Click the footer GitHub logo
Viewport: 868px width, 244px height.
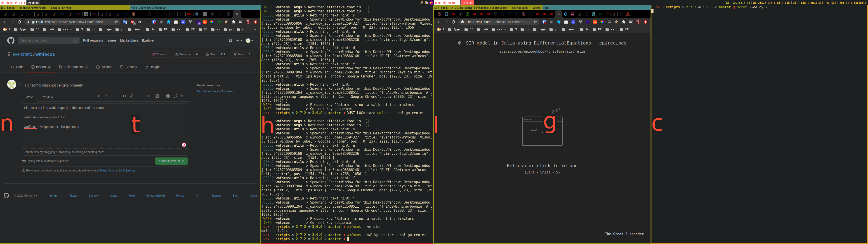point(6,195)
